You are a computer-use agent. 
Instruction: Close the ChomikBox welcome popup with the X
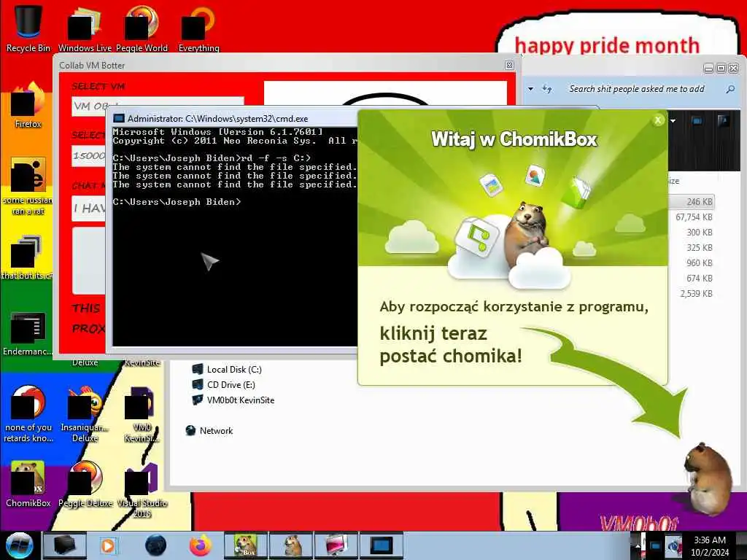(x=658, y=120)
